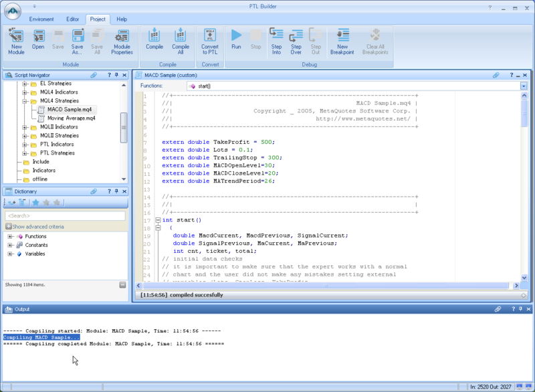Click the Dictionary toolbar list icon
Image resolution: width=535 pixels, height=392 pixels.
click(22, 203)
